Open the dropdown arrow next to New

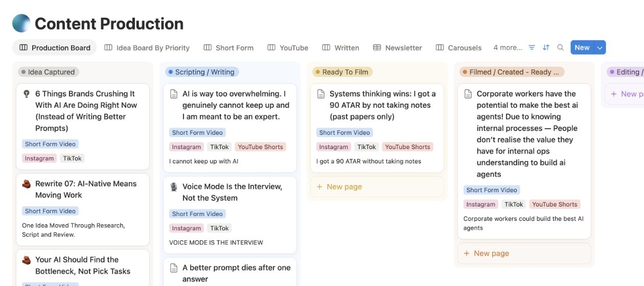coord(600,47)
